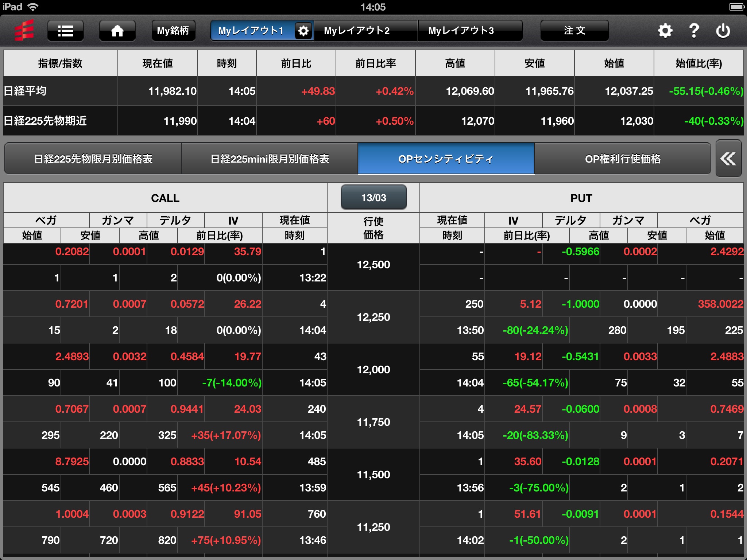Select strike price 12,500 row
The width and height of the screenshot is (747, 560).
click(373, 265)
